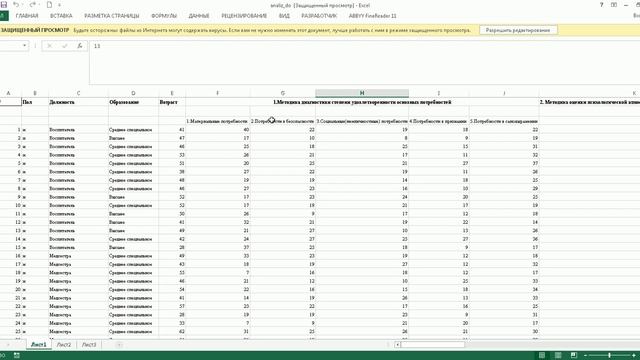Click the Социальные потребности subheader cell
The height and width of the screenshot is (360, 640).
pyautogui.click(x=362, y=121)
